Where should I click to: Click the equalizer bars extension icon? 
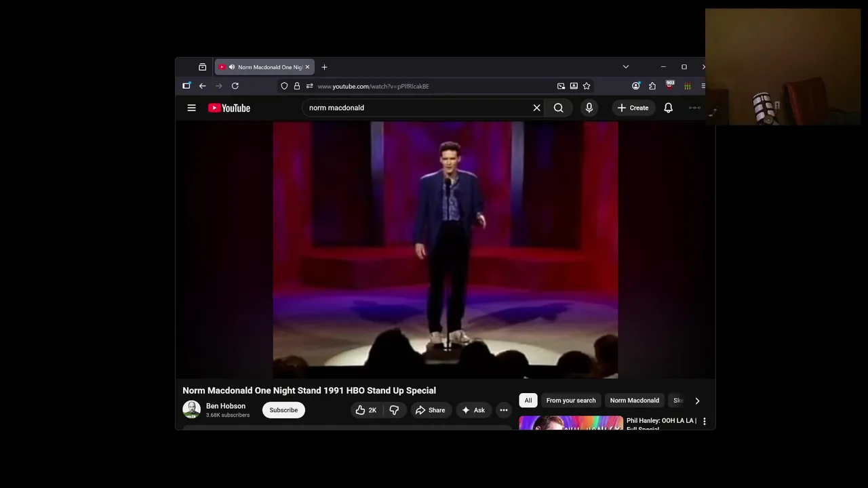coord(687,86)
